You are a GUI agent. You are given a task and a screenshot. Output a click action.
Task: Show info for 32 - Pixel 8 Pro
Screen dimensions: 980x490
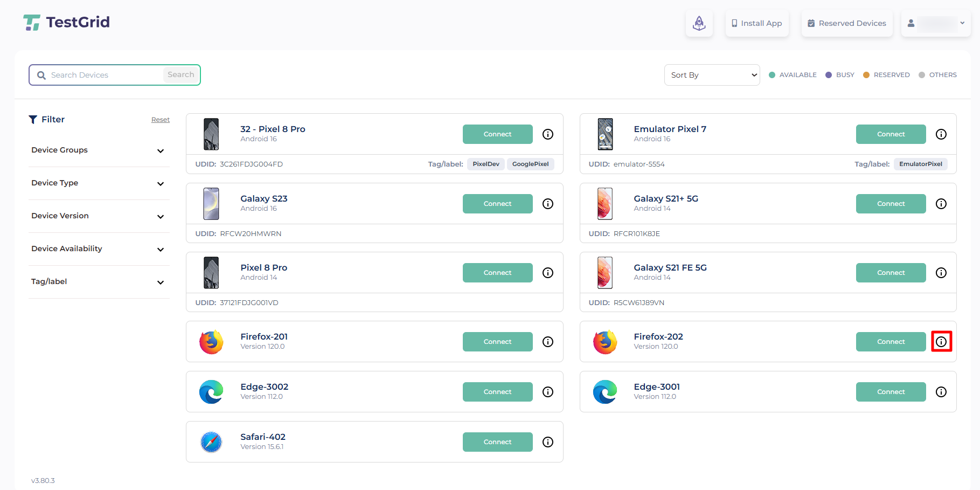point(547,134)
